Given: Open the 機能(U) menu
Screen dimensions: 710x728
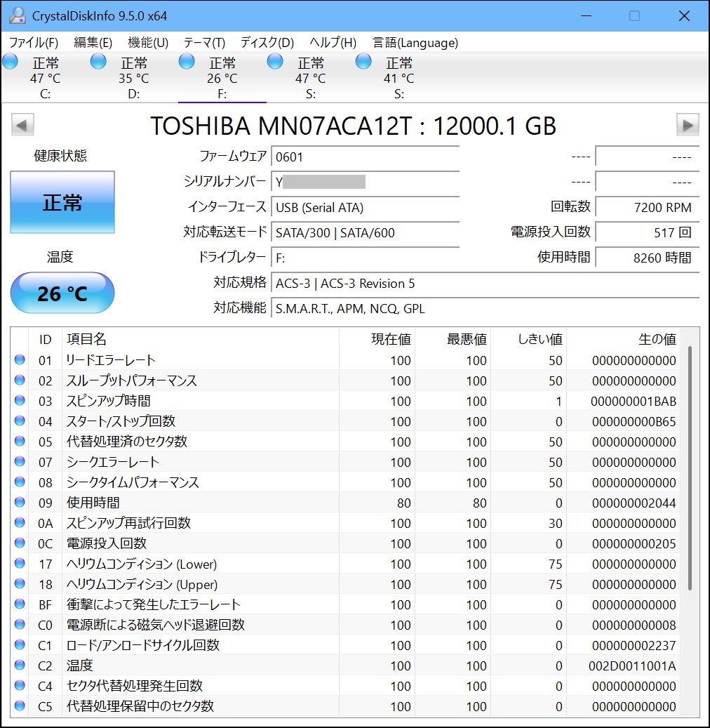Looking at the screenshot, I should (148, 43).
